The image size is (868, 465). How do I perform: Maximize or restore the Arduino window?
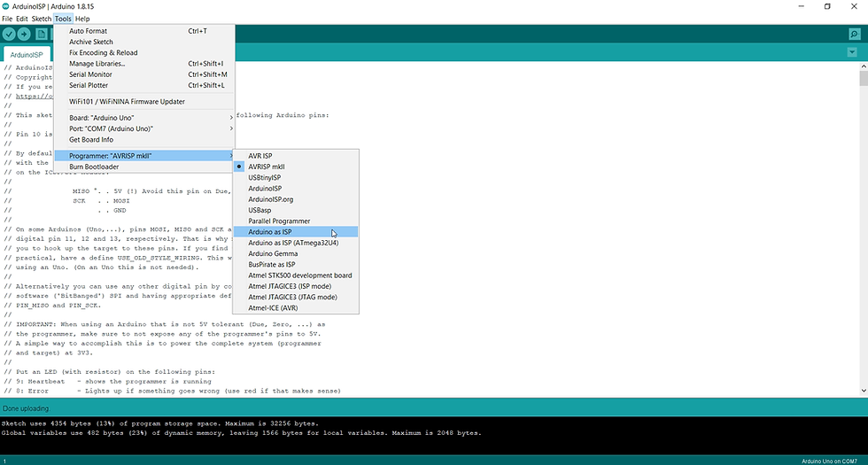[x=827, y=7]
